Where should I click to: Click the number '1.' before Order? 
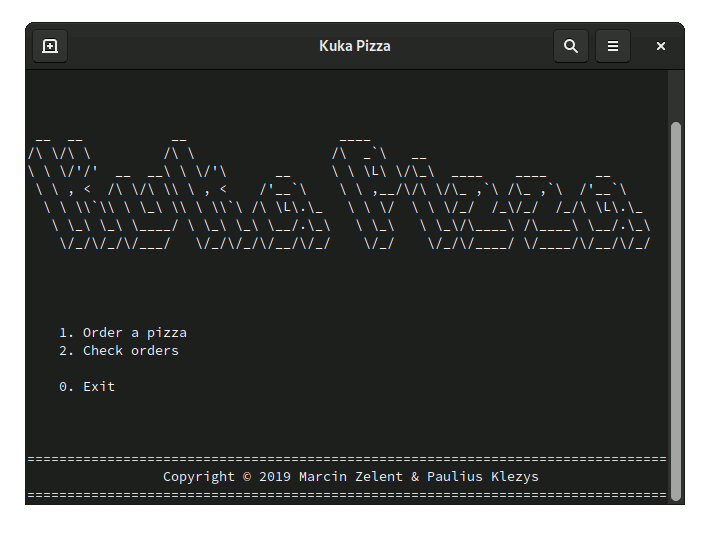(67, 332)
